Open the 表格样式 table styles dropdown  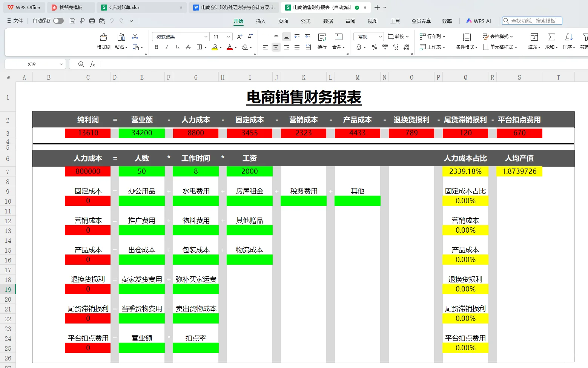click(499, 37)
